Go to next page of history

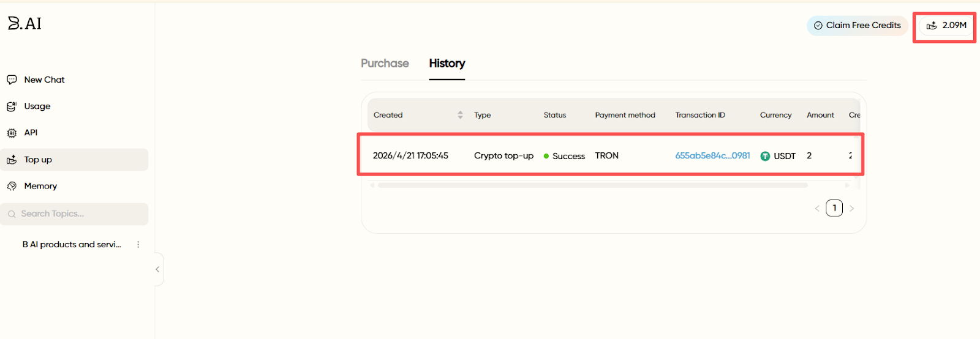pos(851,209)
